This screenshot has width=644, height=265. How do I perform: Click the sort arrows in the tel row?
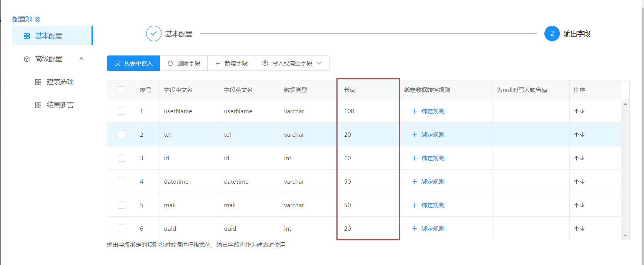pos(579,135)
